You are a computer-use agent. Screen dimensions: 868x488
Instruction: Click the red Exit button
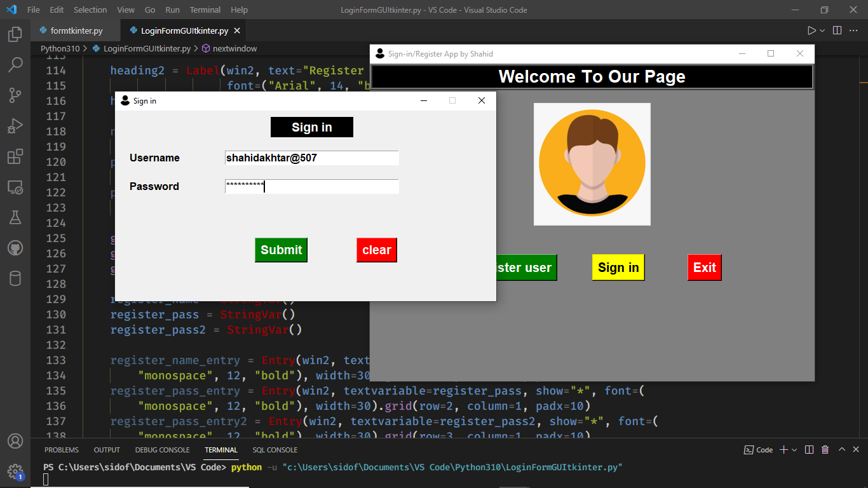pos(704,268)
